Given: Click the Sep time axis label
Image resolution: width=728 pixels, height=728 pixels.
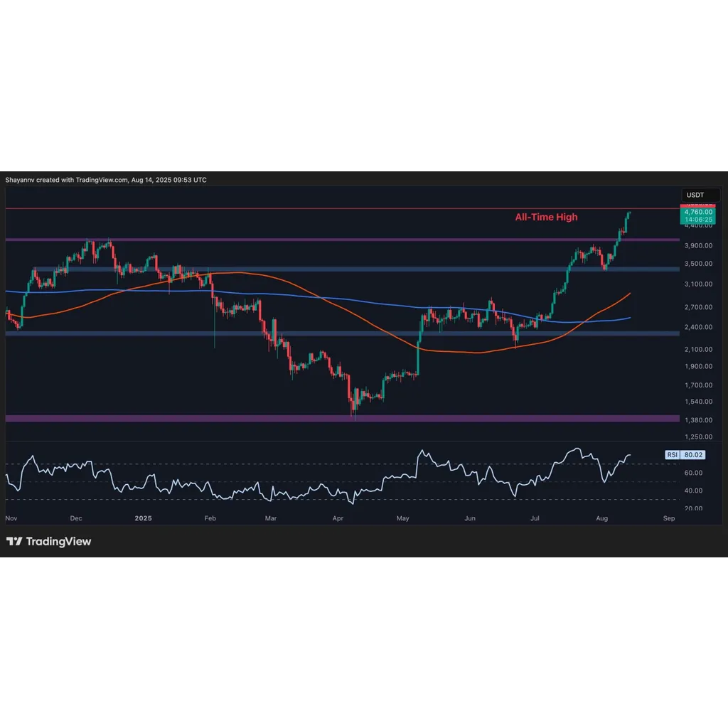Looking at the screenshot, I should [x=669, y=518].
